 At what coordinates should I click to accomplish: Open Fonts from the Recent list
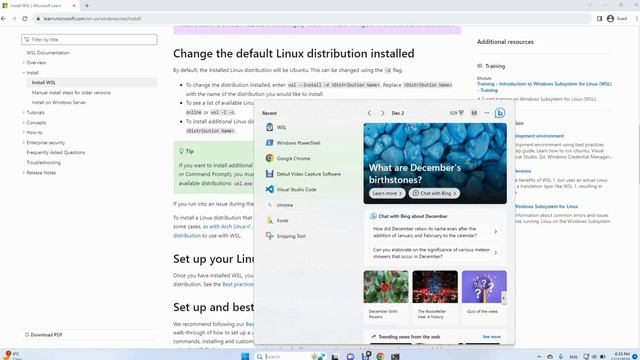point(277,220)
